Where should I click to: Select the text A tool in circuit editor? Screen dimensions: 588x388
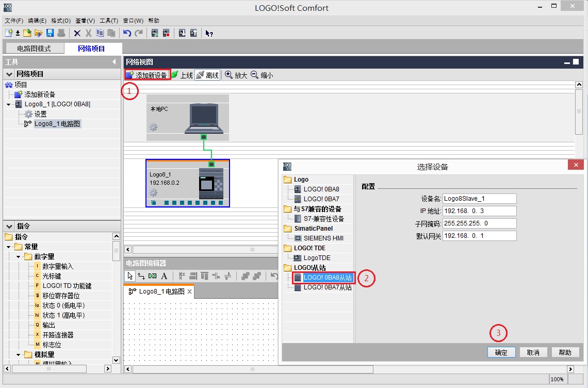(x=164, y=276)
